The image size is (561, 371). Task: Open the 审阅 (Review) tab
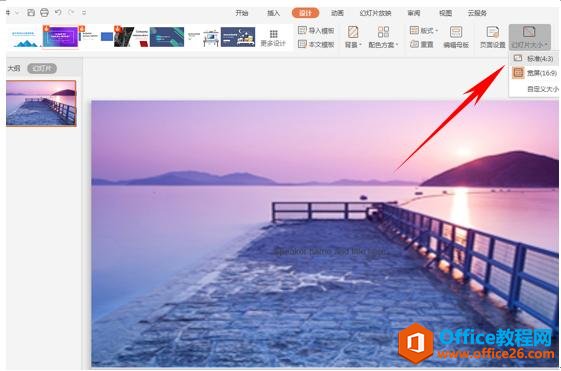(x=414, y=13)
